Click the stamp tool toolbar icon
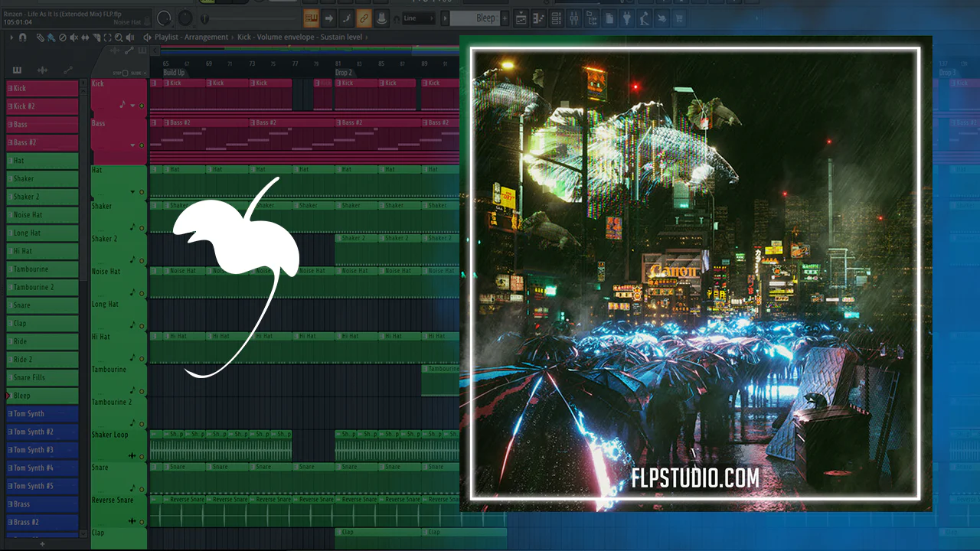Image resolution: width=980 pixels, height=551 pixels. coord(382,18)
